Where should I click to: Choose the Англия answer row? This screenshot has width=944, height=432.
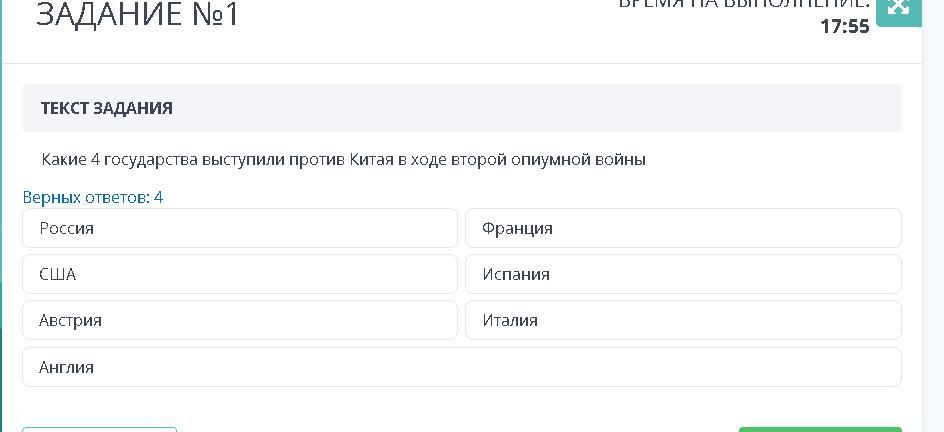(x=462, y=367)
